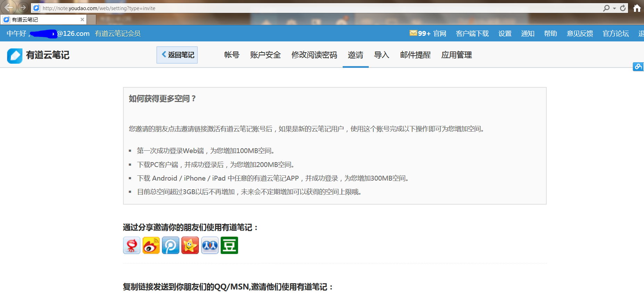Open the search dropdown arrow in address bar
Viewport: 644px width, 293px height.
point(614,8)
